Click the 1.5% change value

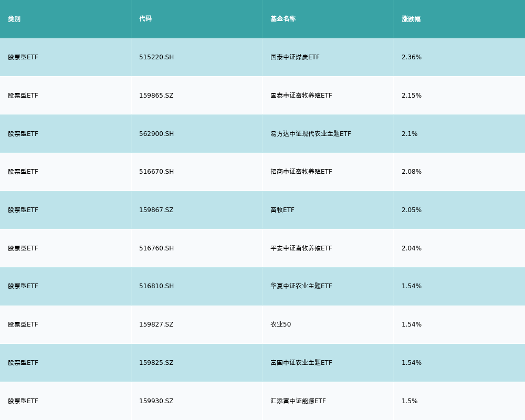pos(409,401)
